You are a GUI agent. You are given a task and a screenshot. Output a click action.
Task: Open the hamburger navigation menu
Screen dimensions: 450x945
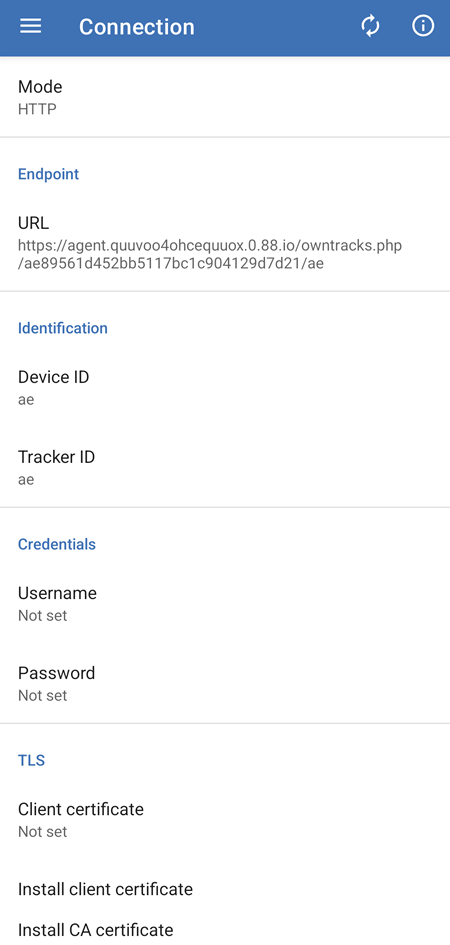(30, 26)
